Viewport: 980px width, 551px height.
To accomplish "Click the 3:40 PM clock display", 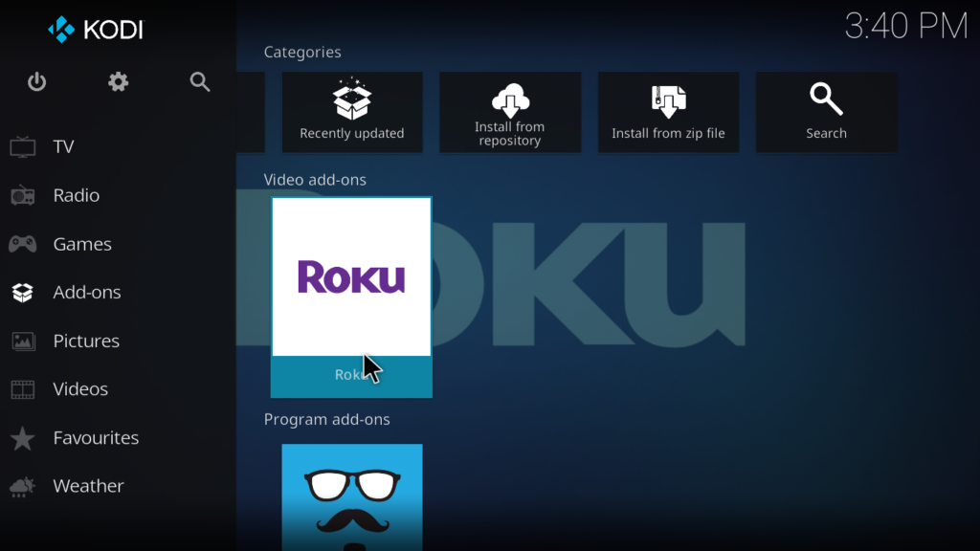I will [905, 27].
